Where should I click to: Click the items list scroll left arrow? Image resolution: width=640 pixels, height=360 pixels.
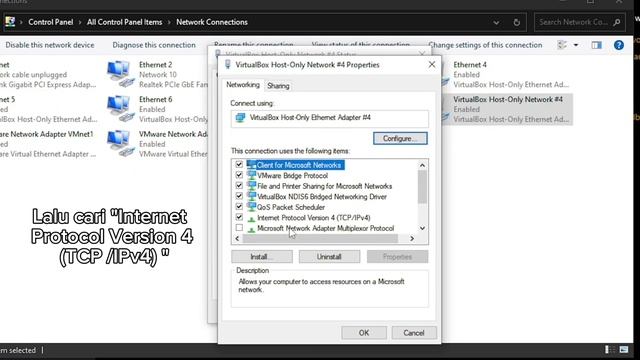[x=238, y=238]
